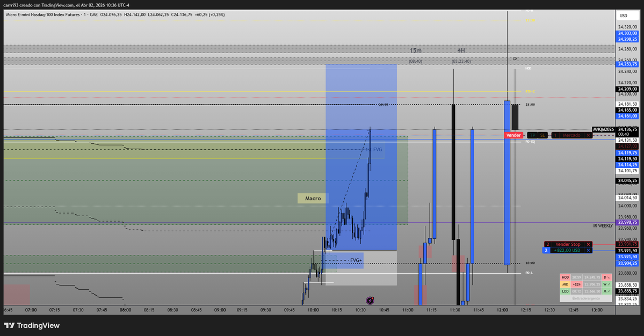Click the +62% cell in stats table
Image resolution: width=644 pixels, height=336 pixels.
[577, 284]
